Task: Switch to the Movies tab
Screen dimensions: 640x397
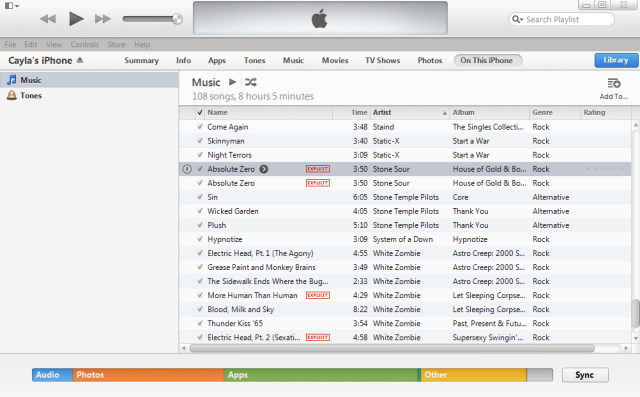Action: 335,60
